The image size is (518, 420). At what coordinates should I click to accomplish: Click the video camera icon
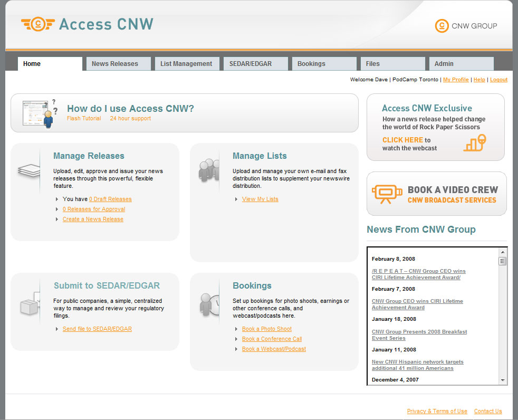click(387, 194)
